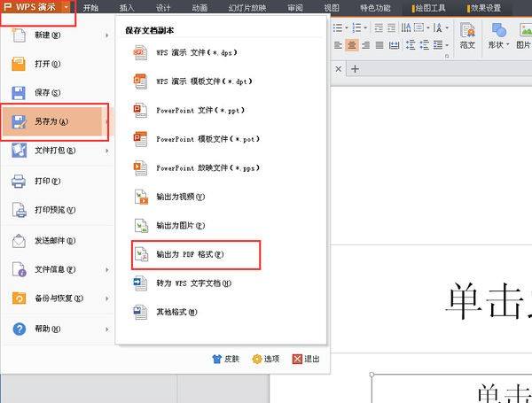Expand the 新建 submenu arrow

click(x=107, y=35)
